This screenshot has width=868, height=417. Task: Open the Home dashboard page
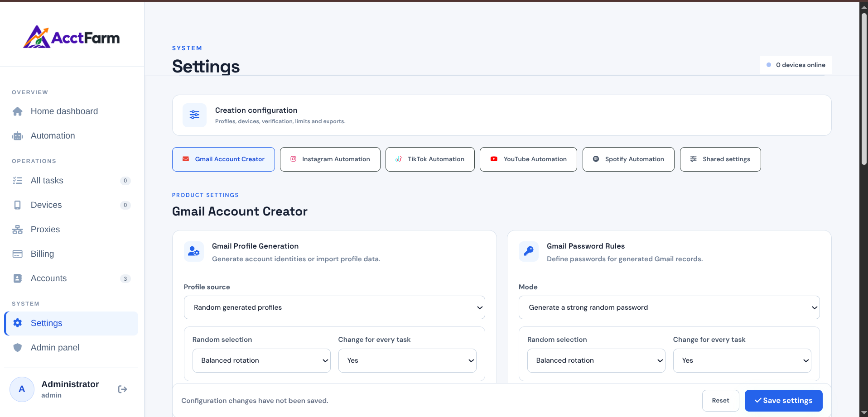(71, 111)
